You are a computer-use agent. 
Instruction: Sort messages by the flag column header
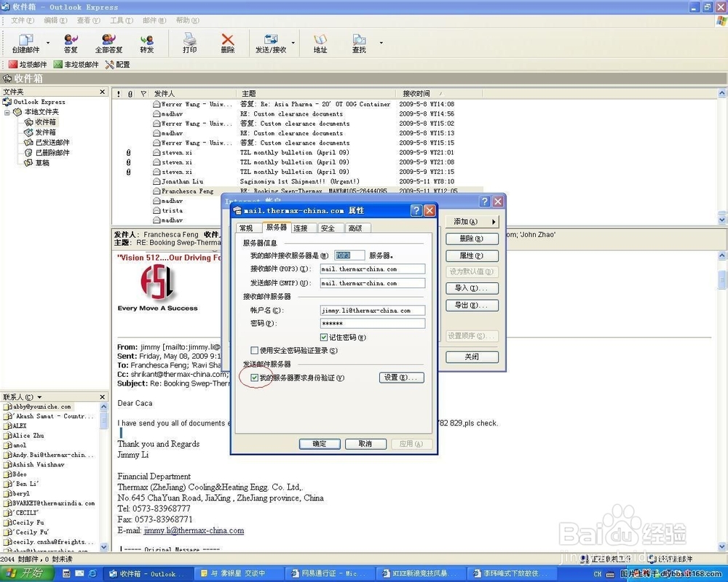[x=143, y=94]
